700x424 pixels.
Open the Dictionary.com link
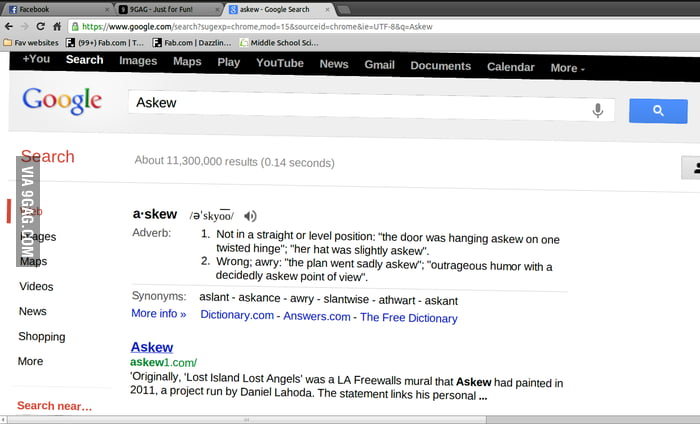(x=237, y=315)
